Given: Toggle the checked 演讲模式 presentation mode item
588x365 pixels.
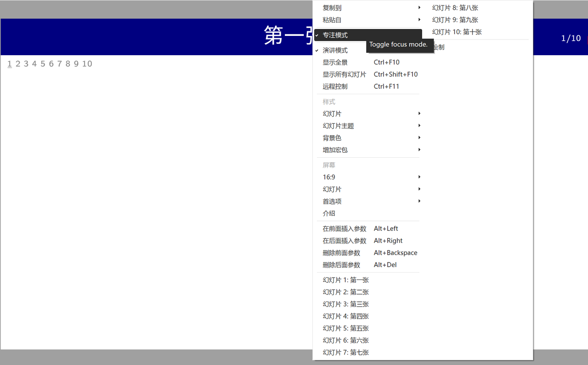Looking at the screenshot, I should coord(335,51).
